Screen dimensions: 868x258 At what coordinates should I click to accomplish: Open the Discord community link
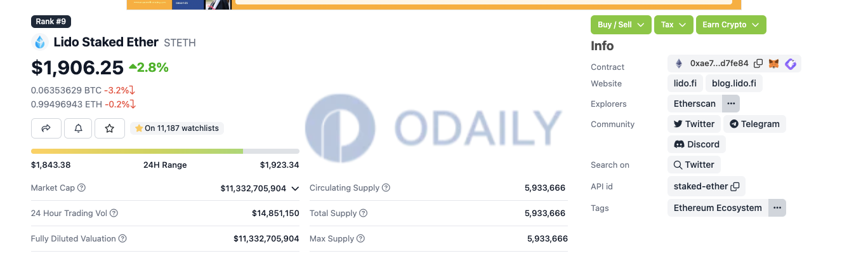click(x=697, y=144)
